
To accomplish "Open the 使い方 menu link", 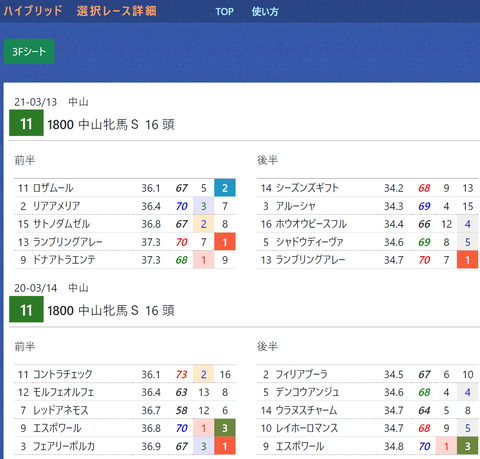I will 265,12.
